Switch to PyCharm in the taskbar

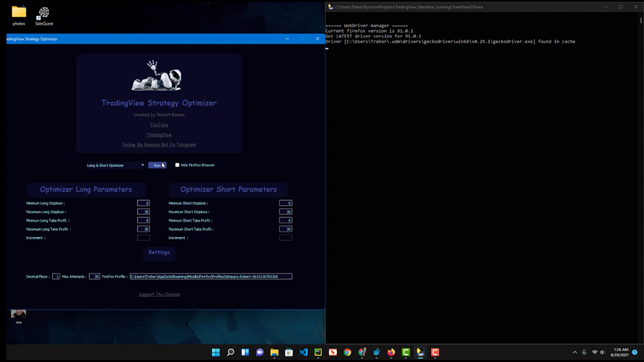(x=318, y=352)
